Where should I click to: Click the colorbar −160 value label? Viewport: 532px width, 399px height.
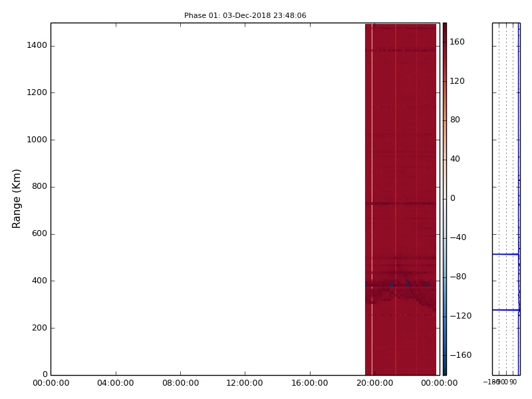[x=461, y=355]
